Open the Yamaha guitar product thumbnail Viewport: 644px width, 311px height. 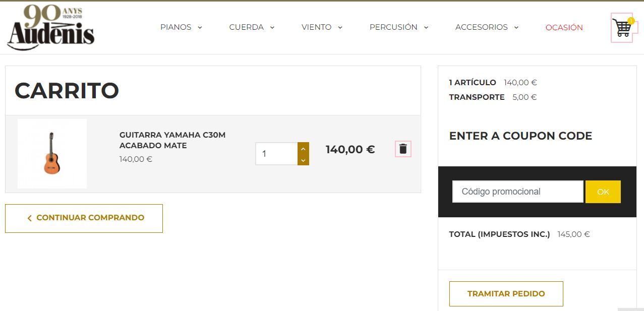click(x=52, y=154)
